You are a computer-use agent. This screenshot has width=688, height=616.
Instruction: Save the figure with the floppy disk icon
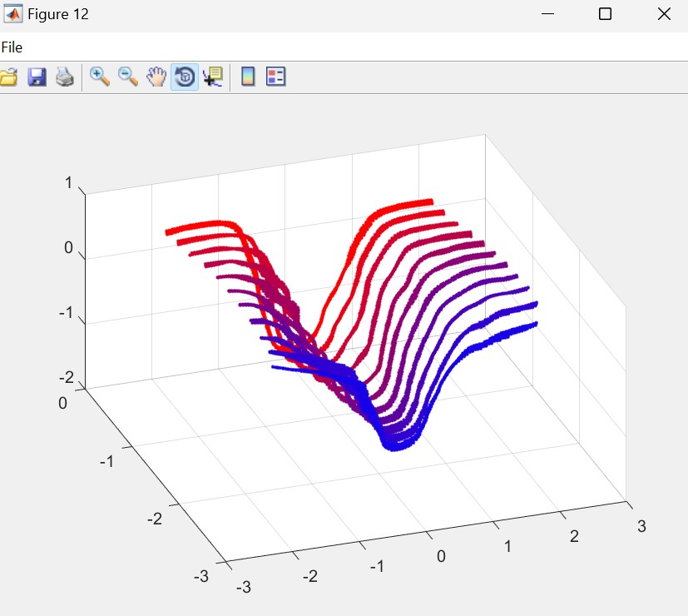(37, 77)
